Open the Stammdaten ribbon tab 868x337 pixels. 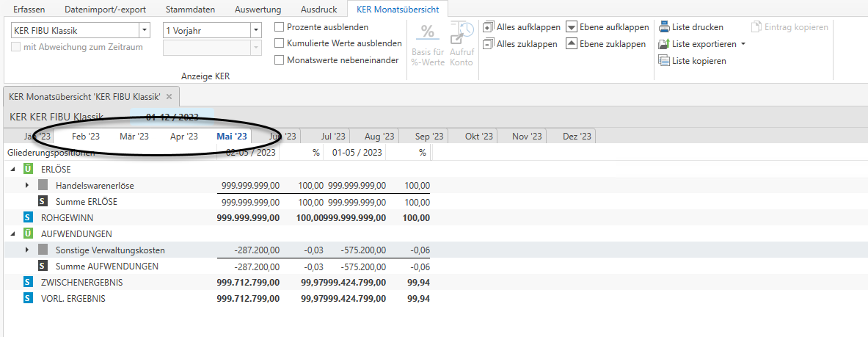click(x=192, y=10)
